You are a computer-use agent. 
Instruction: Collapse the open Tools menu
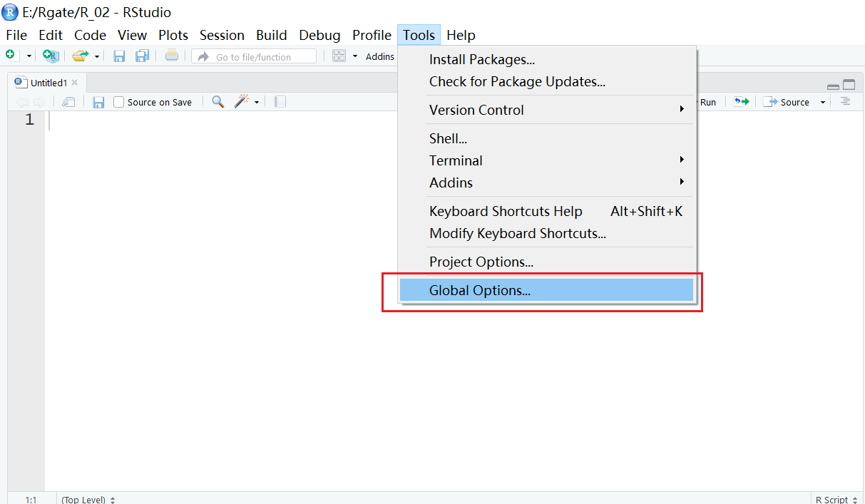tap(419, 35)
